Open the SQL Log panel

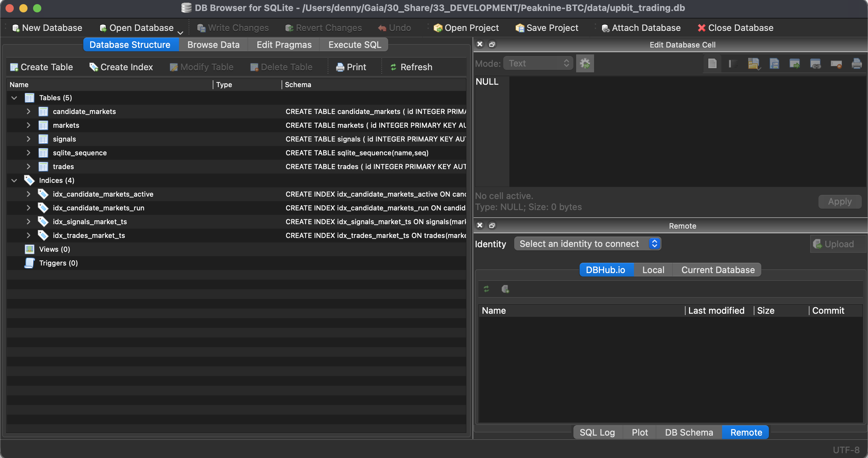click(597, 432)
